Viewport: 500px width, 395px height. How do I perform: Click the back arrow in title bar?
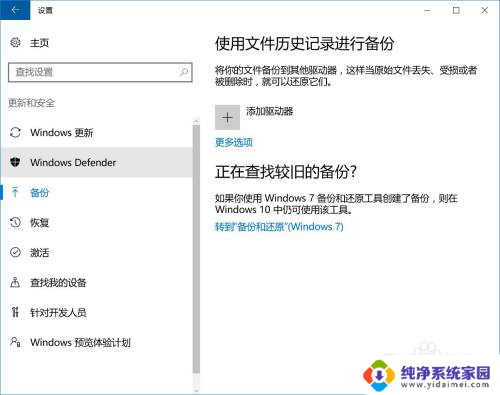pyautogui.click(x=15, y=10)
